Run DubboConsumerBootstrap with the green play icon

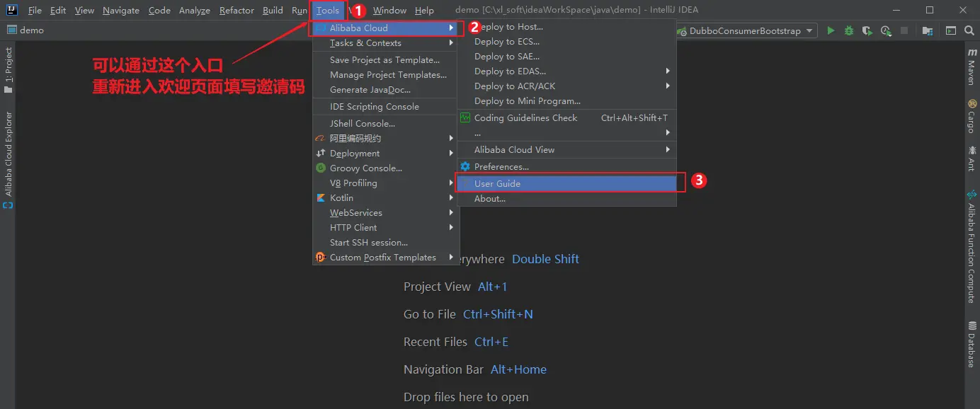831,30
